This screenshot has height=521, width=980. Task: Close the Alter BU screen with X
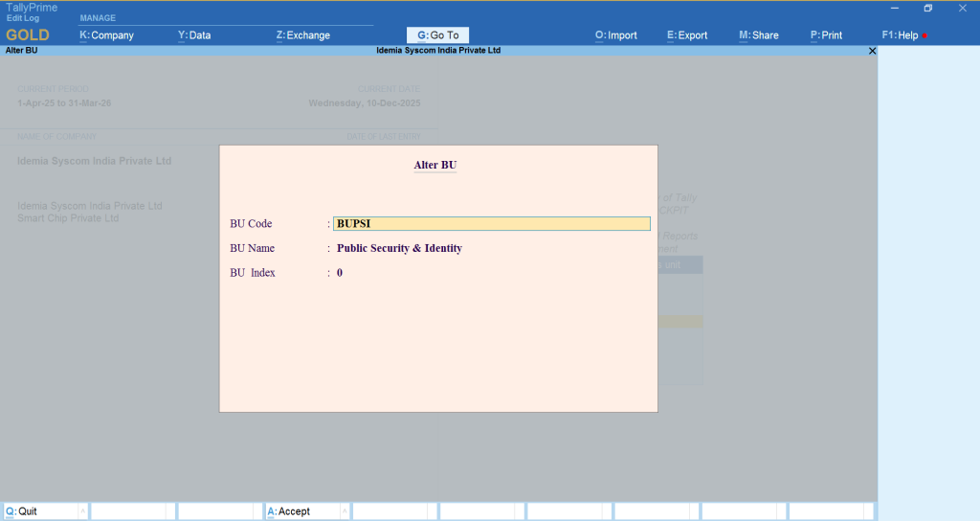(x=872, y=51)
